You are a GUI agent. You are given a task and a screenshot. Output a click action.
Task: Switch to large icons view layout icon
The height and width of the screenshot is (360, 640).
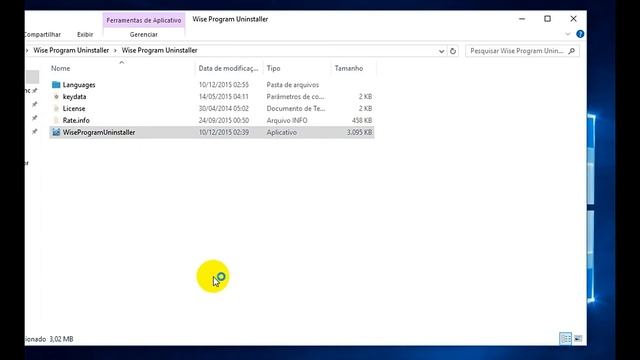point(578,338)
